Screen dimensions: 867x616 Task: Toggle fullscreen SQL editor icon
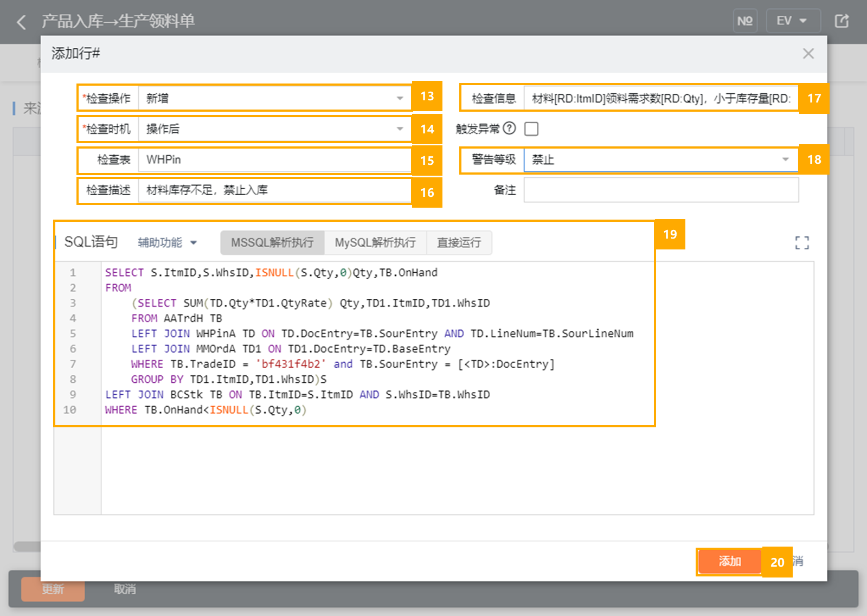pos(802,242)
